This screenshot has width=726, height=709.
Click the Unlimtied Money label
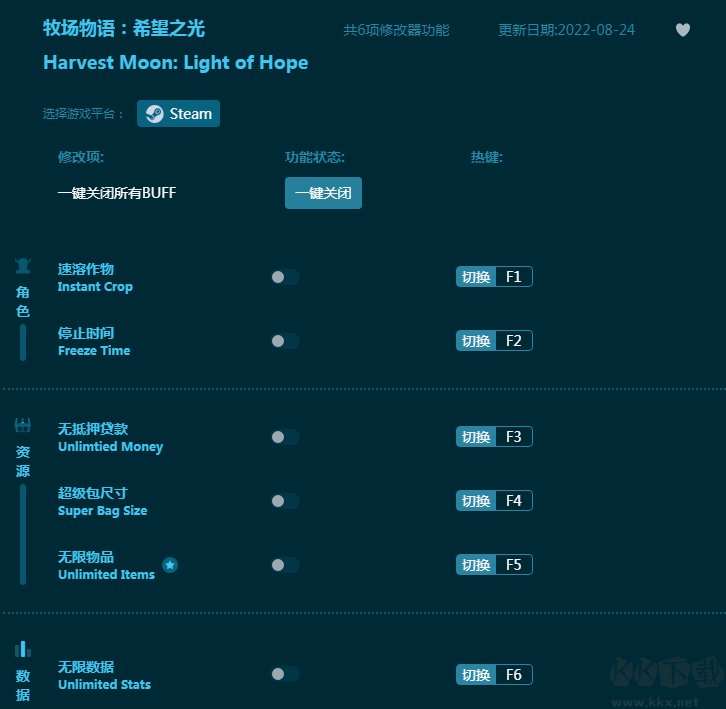point(110,446)
